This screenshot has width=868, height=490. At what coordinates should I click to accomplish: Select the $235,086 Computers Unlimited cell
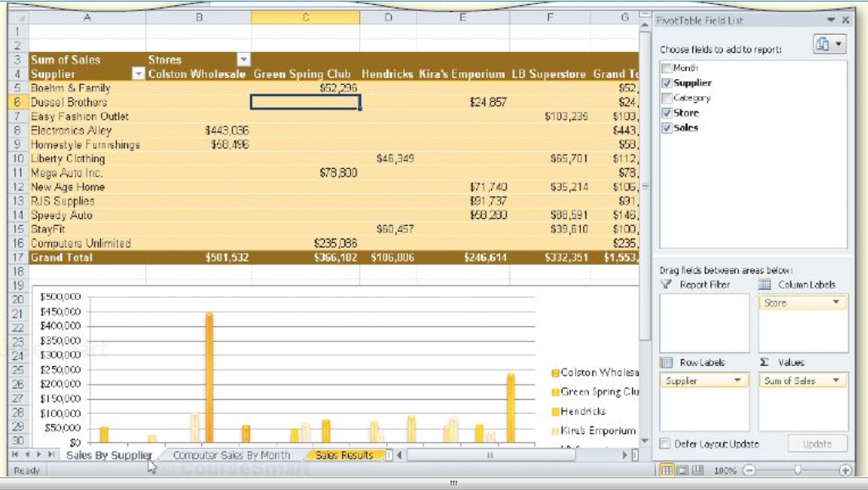point(305,244)
